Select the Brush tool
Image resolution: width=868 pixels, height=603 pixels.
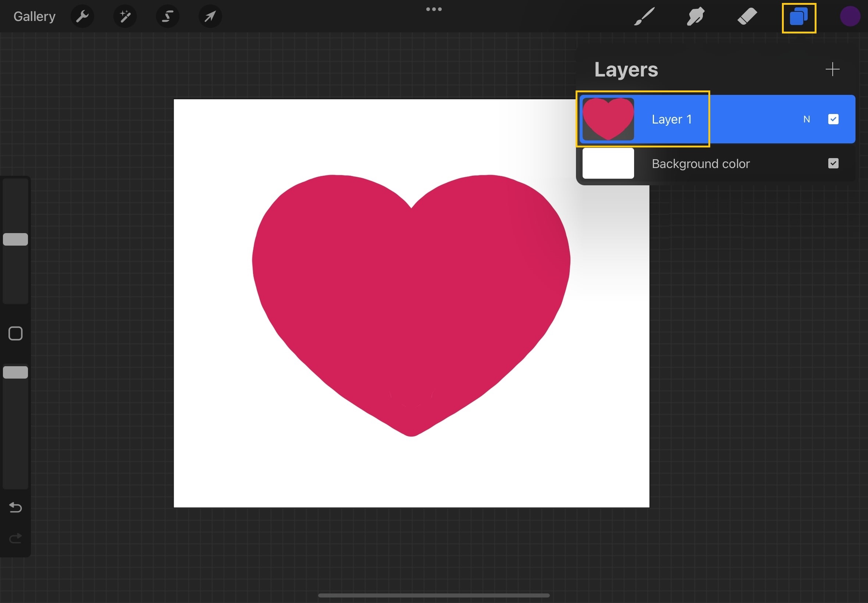[x=644, y=16]
